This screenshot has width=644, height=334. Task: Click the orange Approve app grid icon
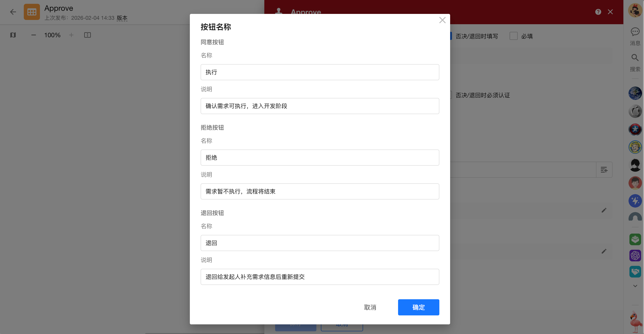32,12
